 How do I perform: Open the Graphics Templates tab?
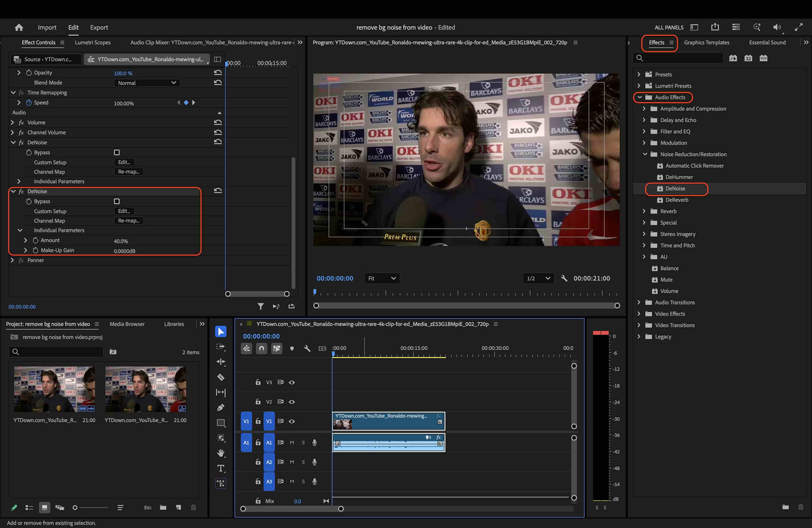pyautogui.click(x=707, y=42)
